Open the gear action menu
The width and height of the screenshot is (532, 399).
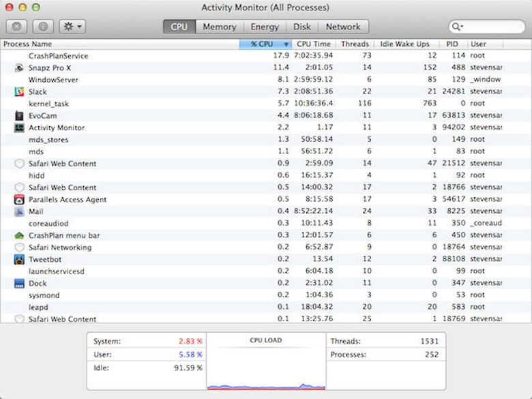(72, 27)
